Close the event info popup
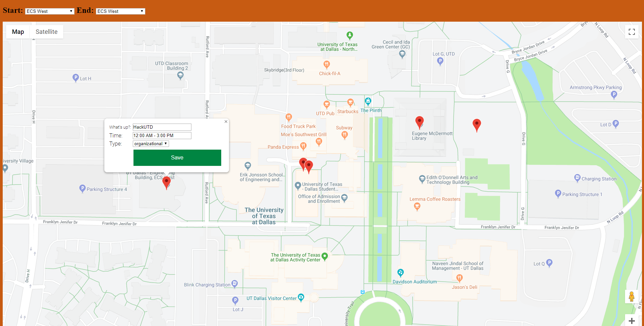644x326 pixels. pos(226,122)
